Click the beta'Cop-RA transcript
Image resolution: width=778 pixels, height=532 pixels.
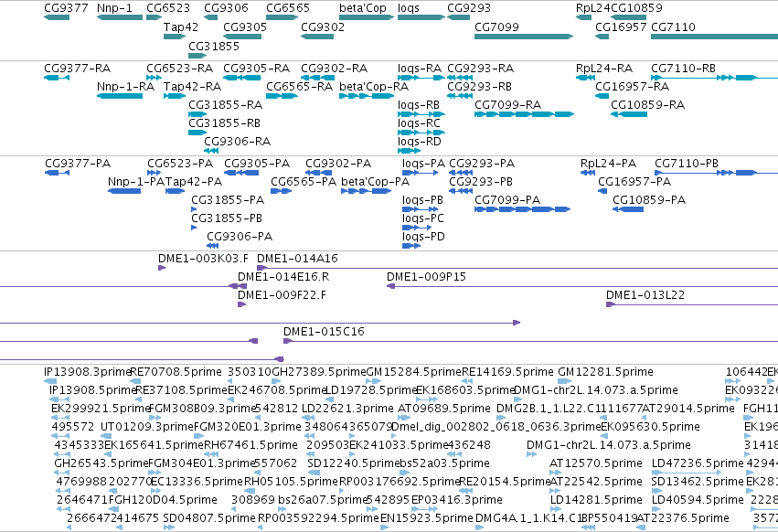pos(367,96)
